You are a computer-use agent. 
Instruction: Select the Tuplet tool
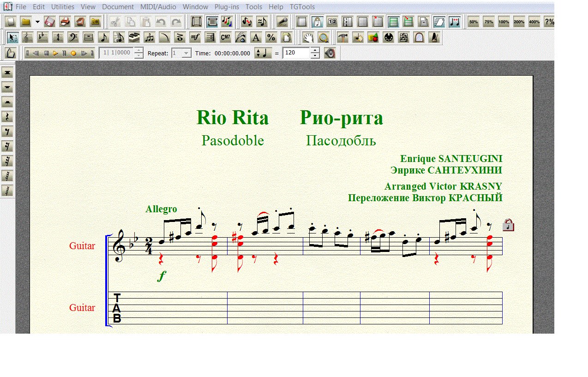click(x=149, y=37)
